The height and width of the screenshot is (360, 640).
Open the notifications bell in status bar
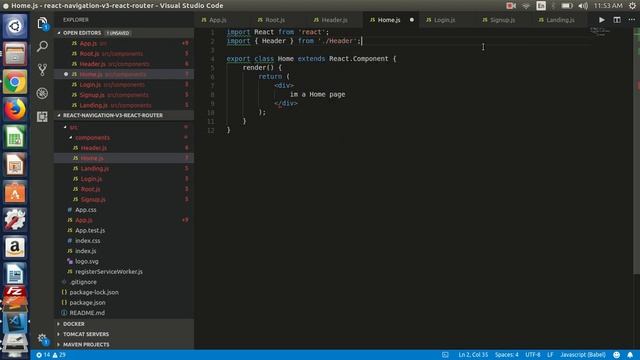pos(630,355)
